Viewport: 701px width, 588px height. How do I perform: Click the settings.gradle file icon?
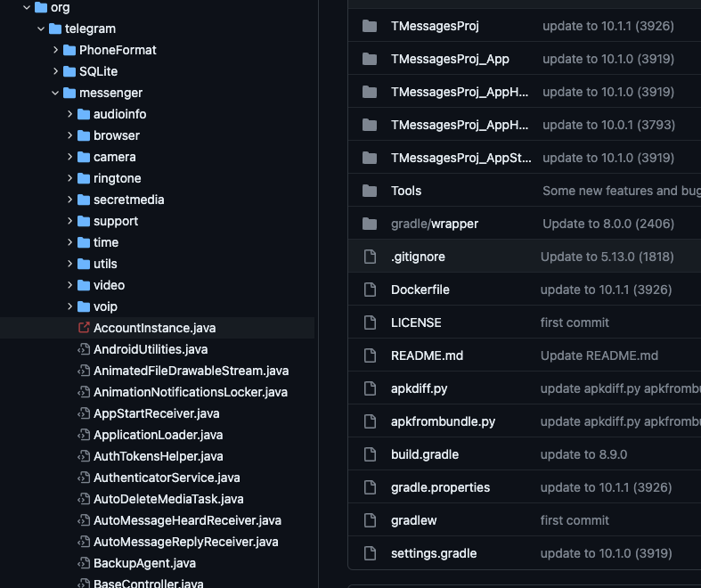click(371, 553)
